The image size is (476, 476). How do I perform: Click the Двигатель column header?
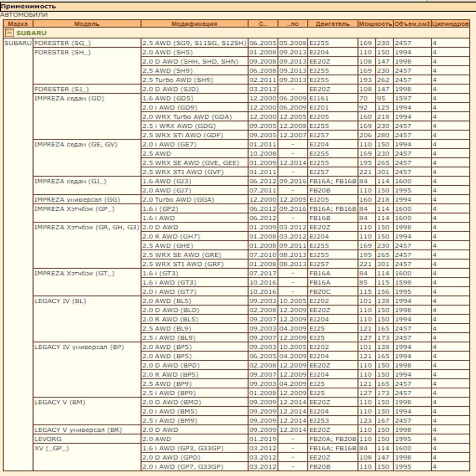click(332, 24)
